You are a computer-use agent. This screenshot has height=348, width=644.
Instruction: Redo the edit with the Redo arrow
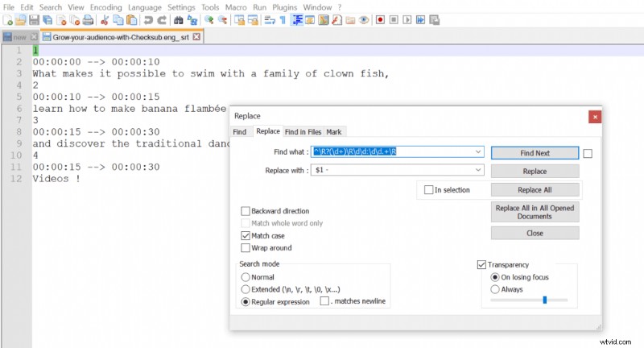162,19
